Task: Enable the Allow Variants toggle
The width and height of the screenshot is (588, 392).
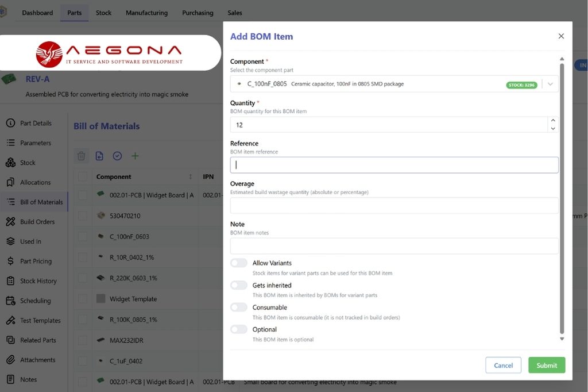Action: pos(239,263)
